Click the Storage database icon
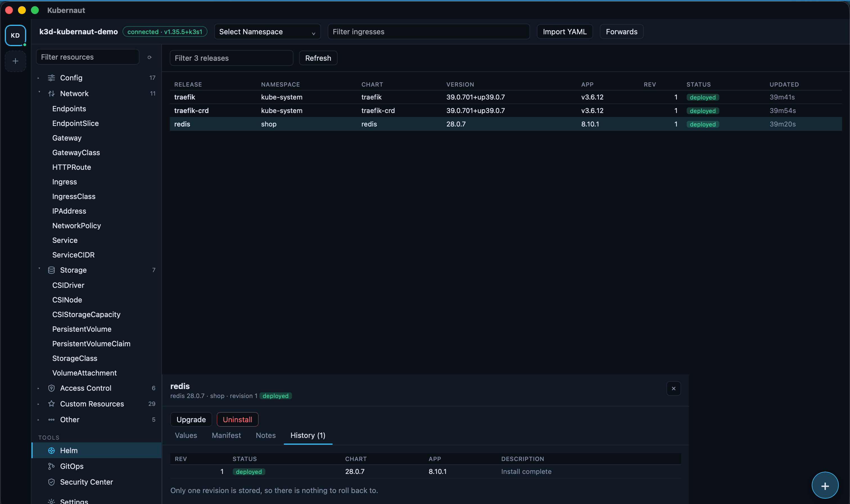This screenshot has width=850, height=504. click(51, 270)
